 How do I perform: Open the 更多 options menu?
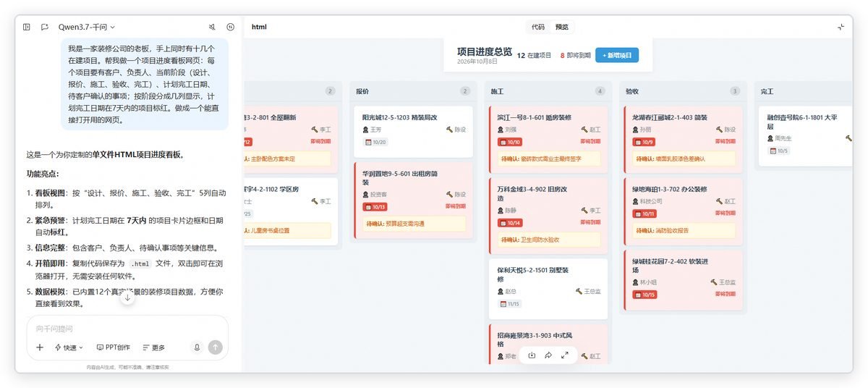pyautogui.click(x=153, y=347)
